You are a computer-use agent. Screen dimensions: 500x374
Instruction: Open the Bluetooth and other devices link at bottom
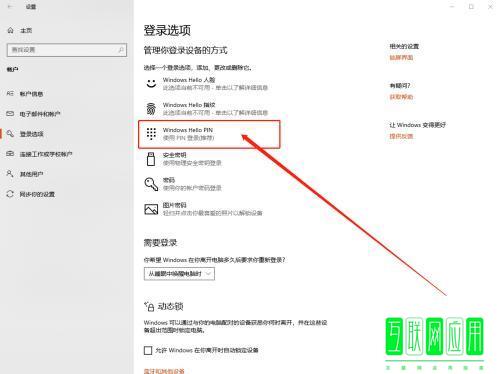[x=164, y=371]
